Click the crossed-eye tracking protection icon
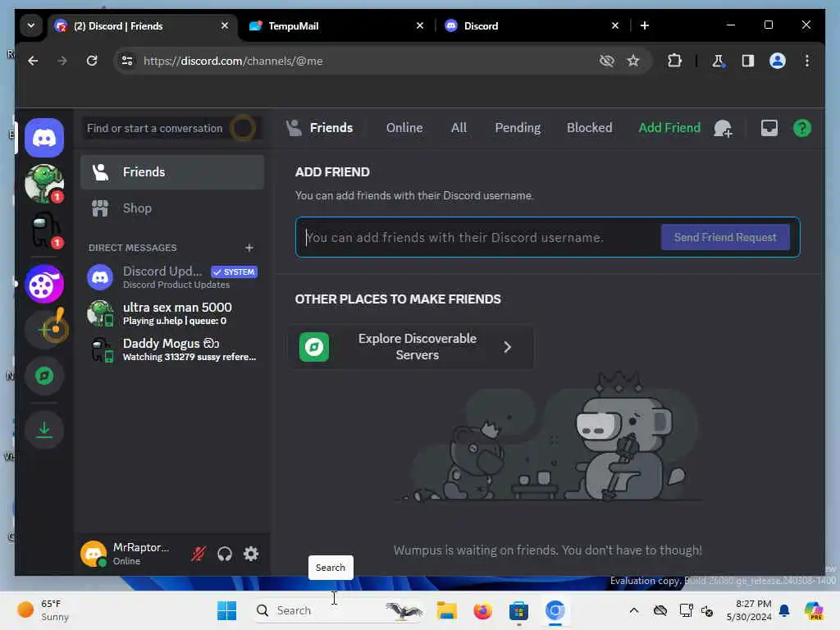The width and height of the screenshot is (840, 630). 606,61
